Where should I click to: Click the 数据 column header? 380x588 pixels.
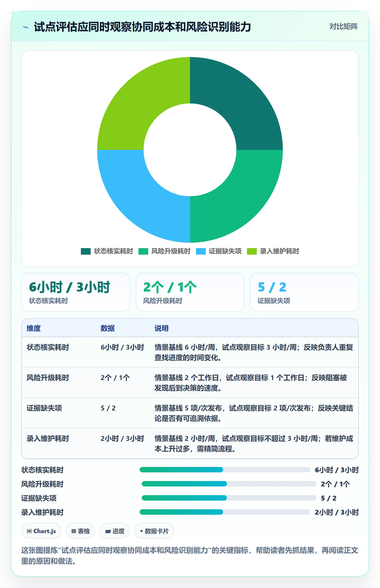click(x=108, y=328)
